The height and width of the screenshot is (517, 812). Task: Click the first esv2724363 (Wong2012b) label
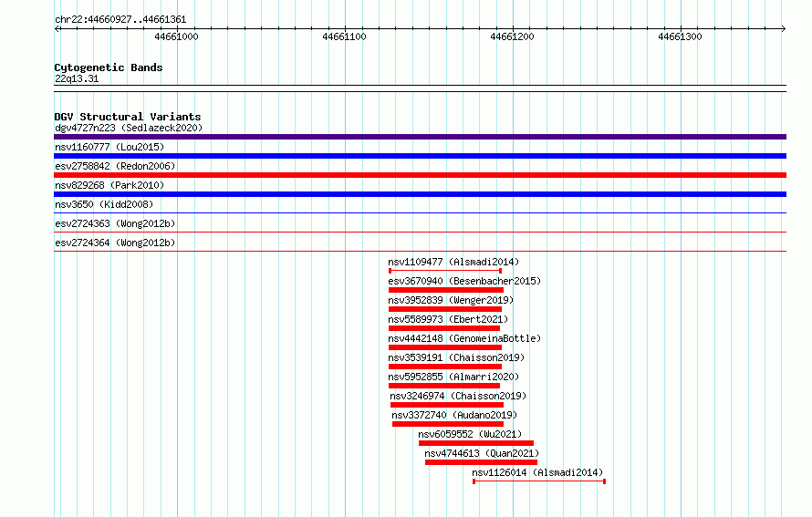(x=115, y=223)
